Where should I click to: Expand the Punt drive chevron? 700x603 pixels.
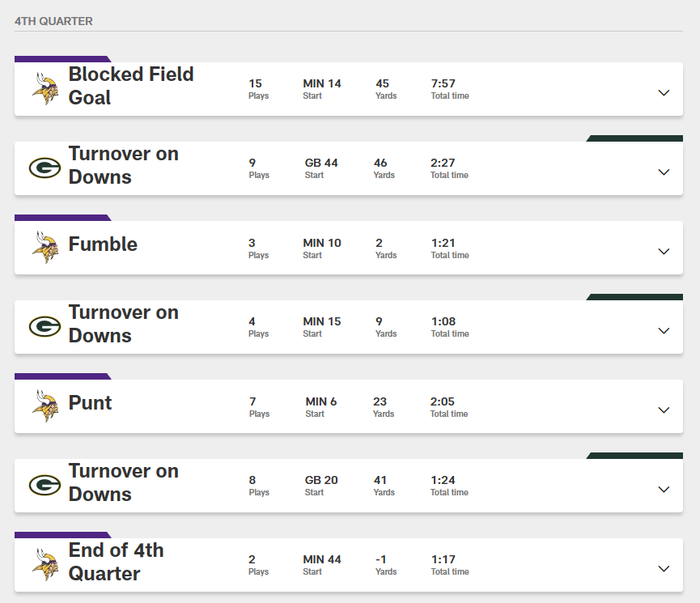tap(664, 410)
